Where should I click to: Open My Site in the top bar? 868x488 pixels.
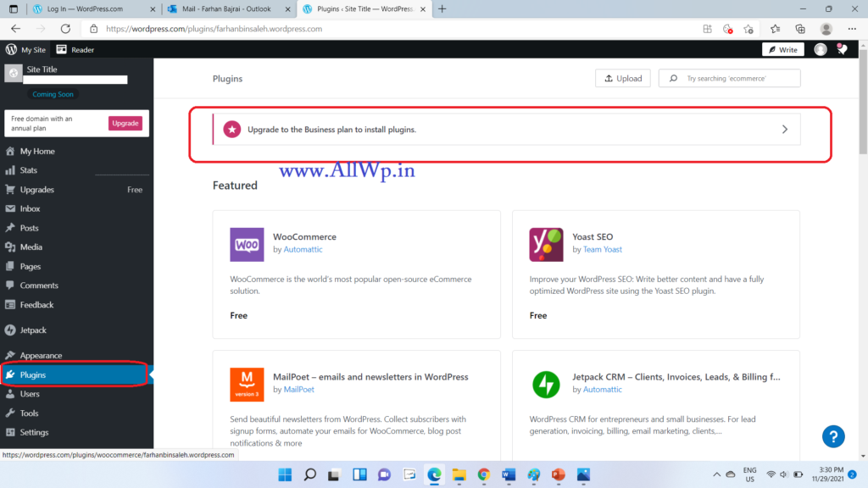point(26,50)
